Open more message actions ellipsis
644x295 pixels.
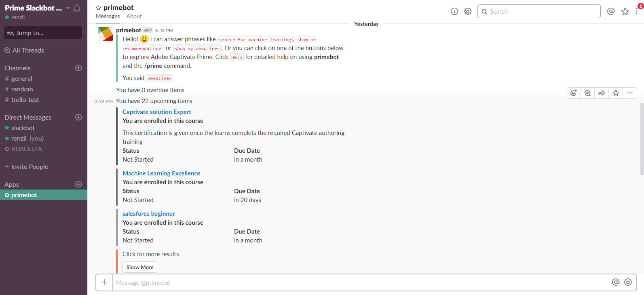(x=630, y=93)
